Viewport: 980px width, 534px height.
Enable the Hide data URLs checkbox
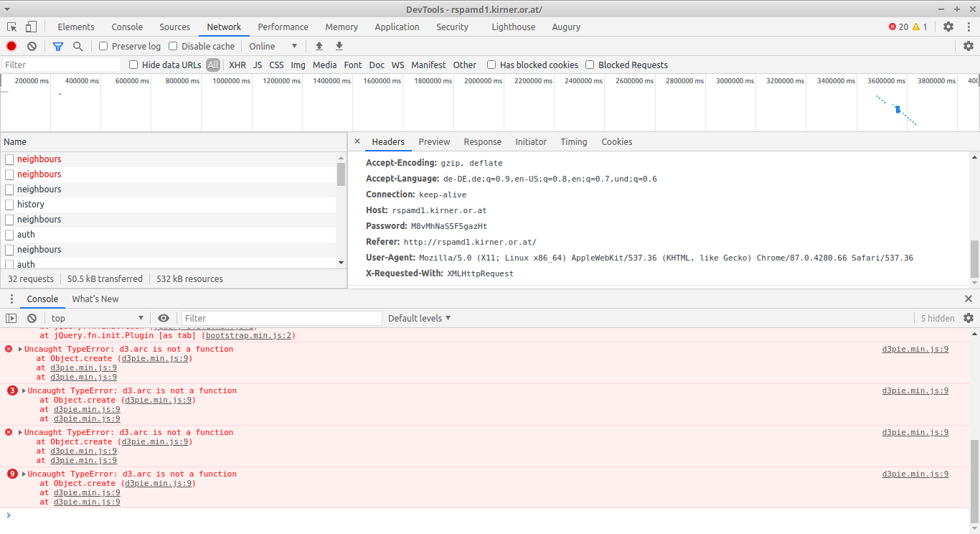[133, 65]
